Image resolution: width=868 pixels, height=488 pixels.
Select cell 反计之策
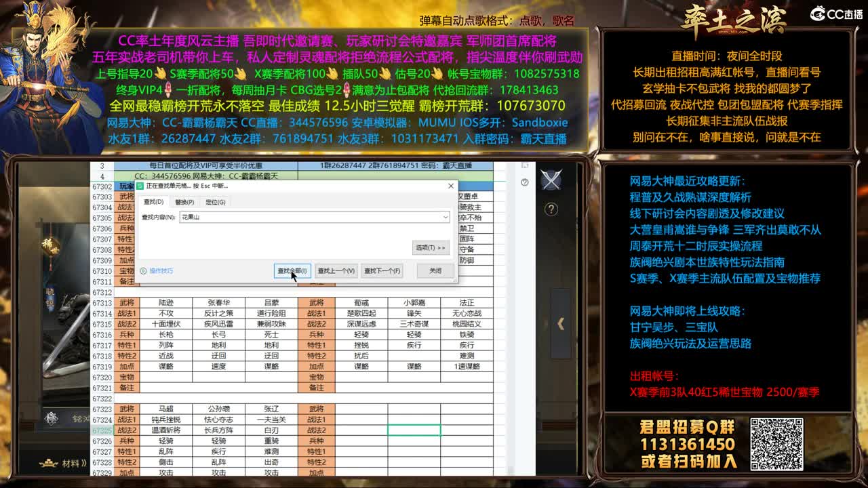[x=218, y=314]
